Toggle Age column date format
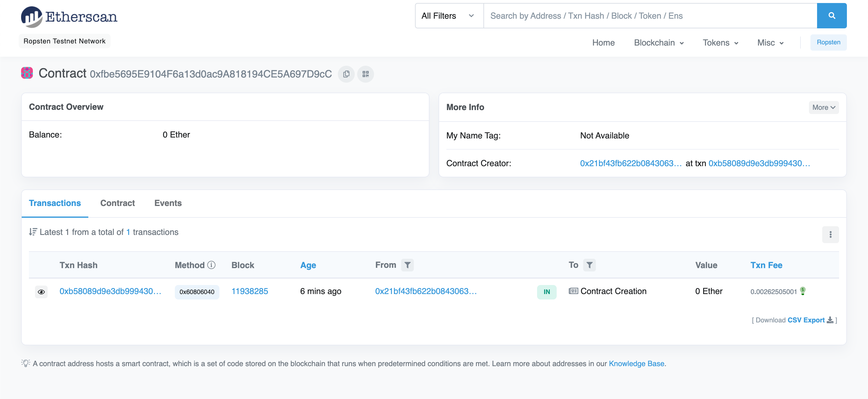 click(x=308, y=265)
